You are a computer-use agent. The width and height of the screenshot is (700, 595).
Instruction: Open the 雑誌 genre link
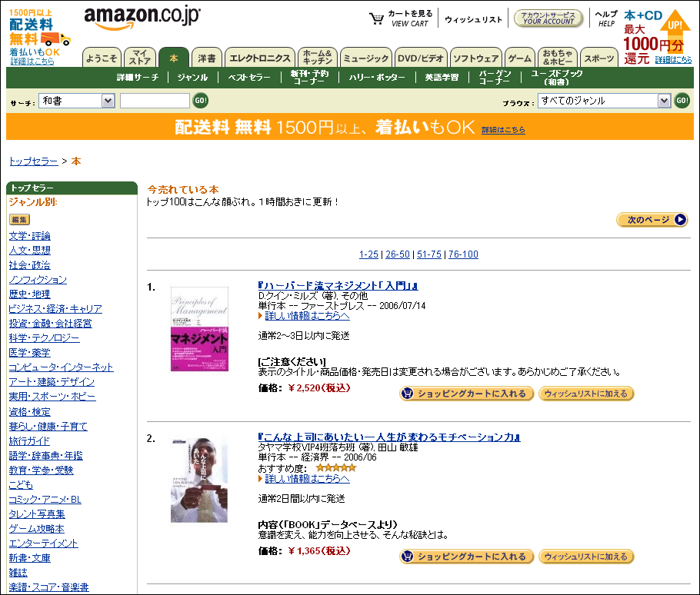(18, 573)
